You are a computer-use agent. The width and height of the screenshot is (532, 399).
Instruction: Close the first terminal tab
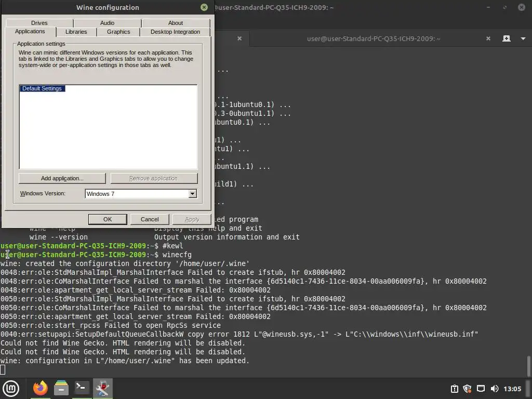click(240, 38)
